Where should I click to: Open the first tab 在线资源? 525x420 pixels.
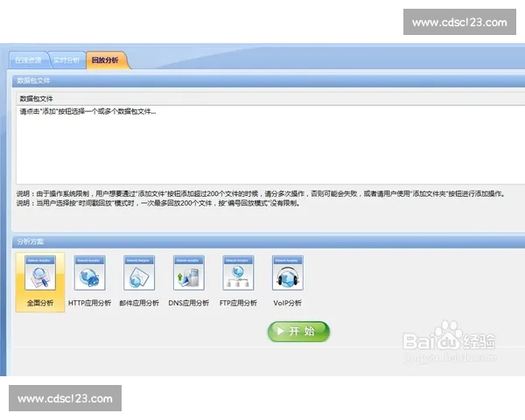[x=29, y=60]
